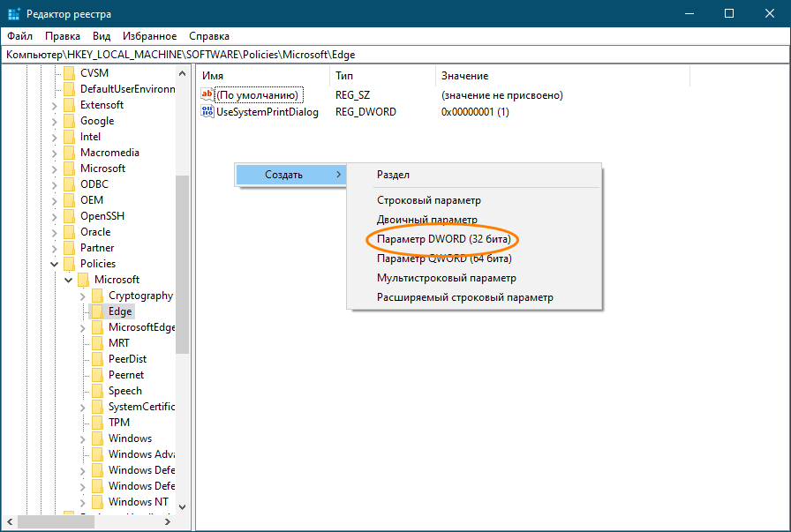Expand the Cryptography key
Viewport: 791px width, 532px height.
(x=83, y=296)
